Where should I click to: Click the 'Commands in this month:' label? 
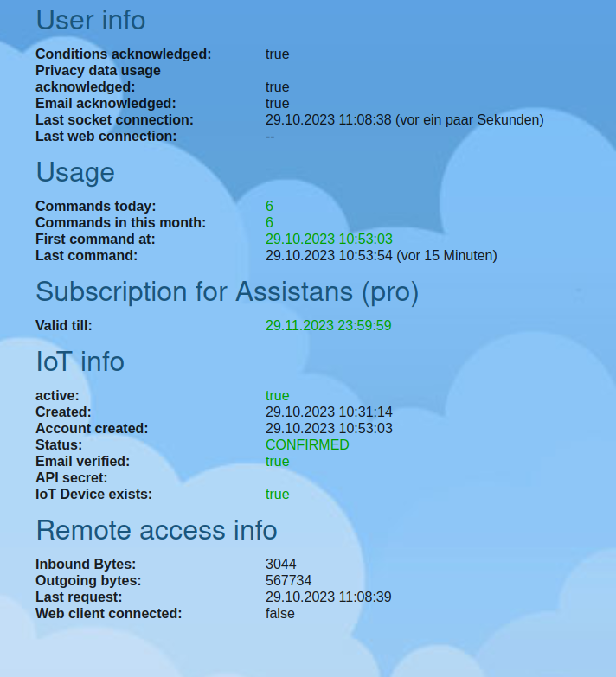[121, 223]
